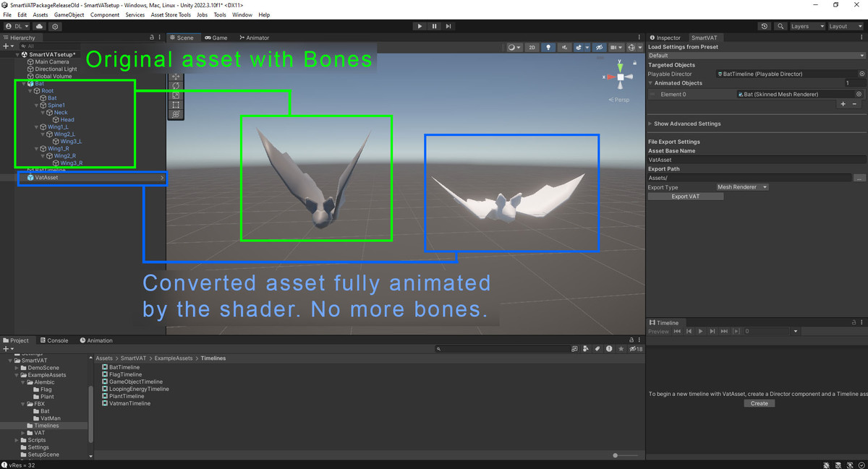The height and width of the screenshot is (469, 868).
Task: Open the Layers dropdown
Action: [807, 26]
